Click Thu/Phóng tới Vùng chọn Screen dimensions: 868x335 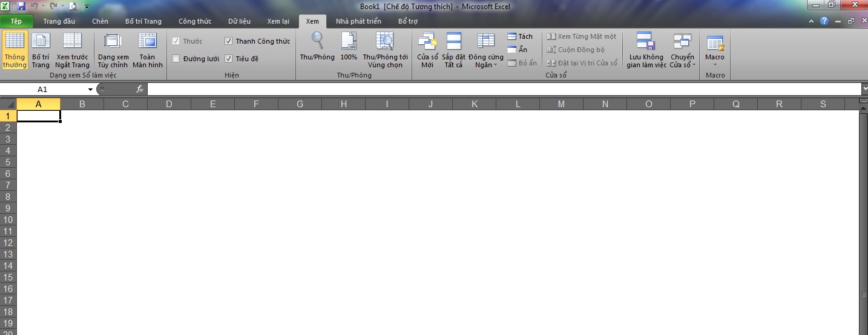[386, 50]
